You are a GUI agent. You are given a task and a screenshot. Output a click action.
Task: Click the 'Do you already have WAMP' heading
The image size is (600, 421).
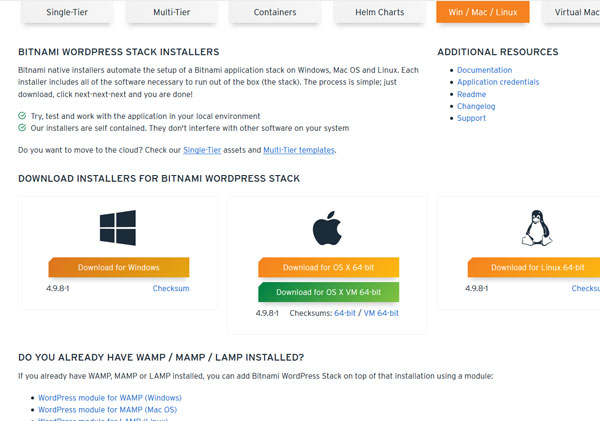[x=161, y=357]
